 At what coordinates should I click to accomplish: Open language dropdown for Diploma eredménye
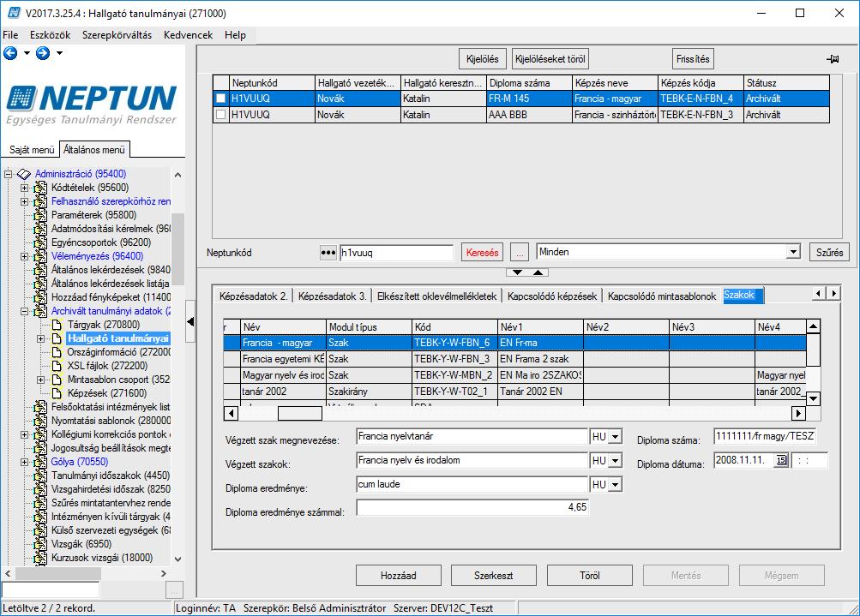pos(616,485)
